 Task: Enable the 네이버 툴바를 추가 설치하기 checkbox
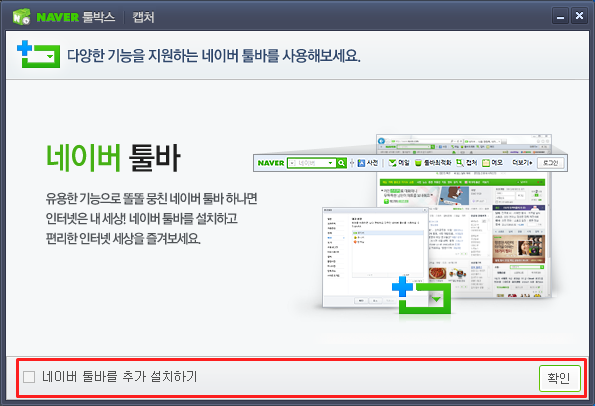coord(29,377)
